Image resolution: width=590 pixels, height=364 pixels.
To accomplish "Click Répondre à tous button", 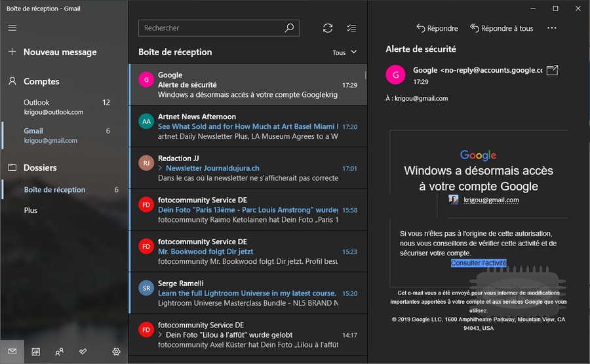I will point(501,28).
